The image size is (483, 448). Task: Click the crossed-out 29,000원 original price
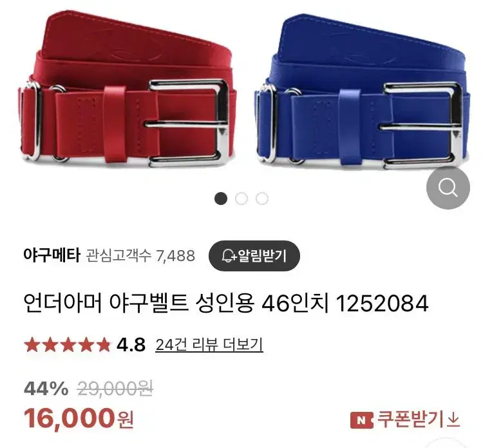pyautogui.click(x=115, y=389)
